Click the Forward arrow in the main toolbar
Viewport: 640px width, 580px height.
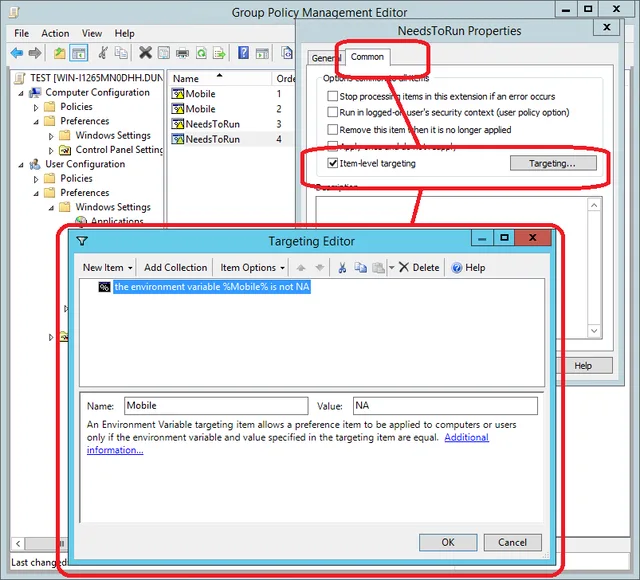(35, 53)
